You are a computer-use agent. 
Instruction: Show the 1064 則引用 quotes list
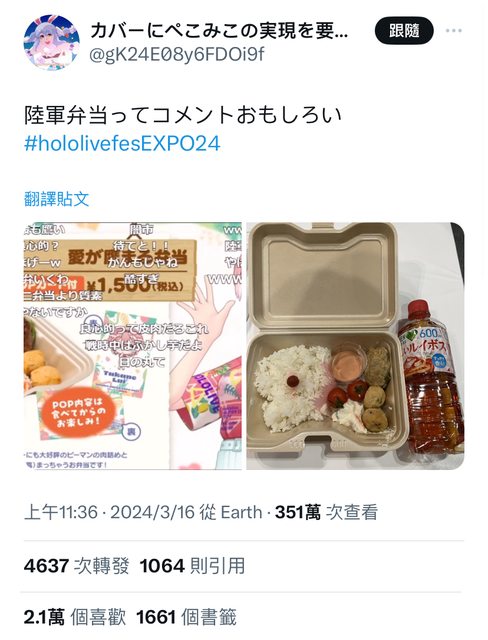pyautogui.click(x=192, y=566)
